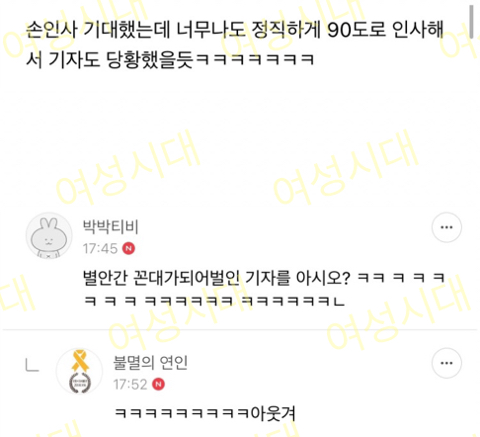Screen dimensions: 480x437
Task: Open more options for 박박티비's comment
Action: point(447,228)
